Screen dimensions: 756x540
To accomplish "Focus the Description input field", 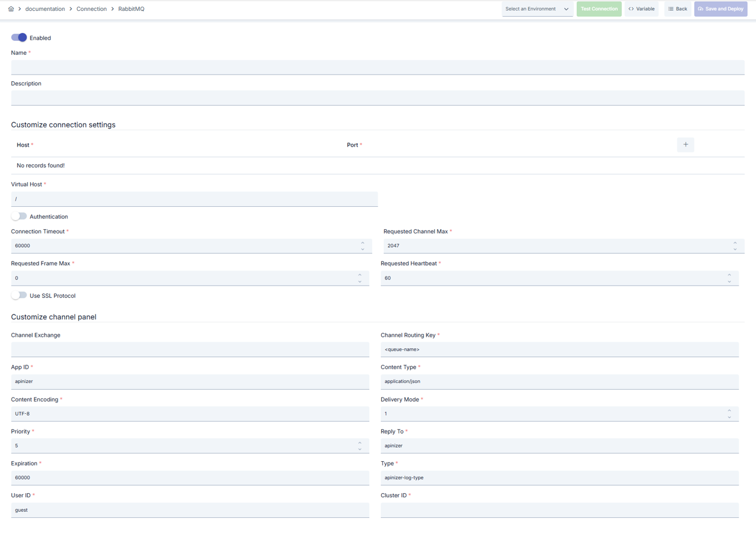I will point(378,97).
